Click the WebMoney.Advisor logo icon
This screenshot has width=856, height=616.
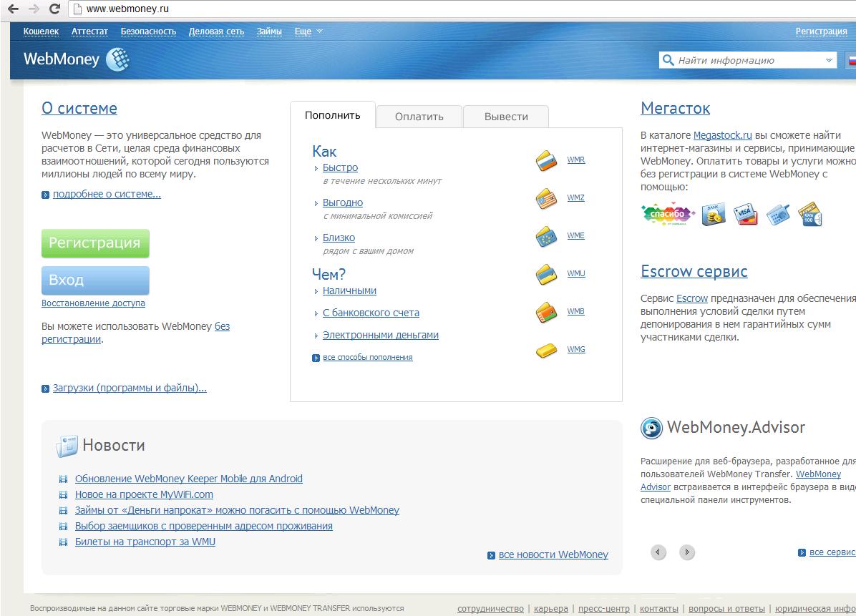pos(651,428)
